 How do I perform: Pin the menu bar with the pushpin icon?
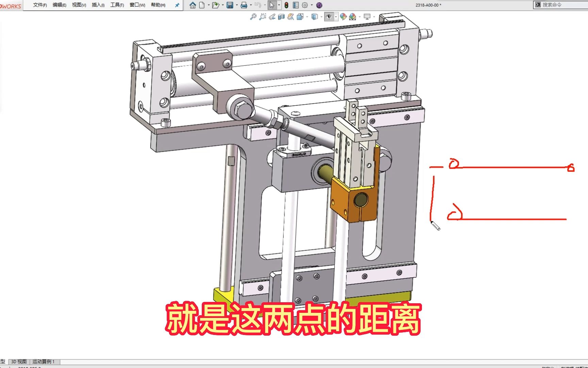coord(177,5)
